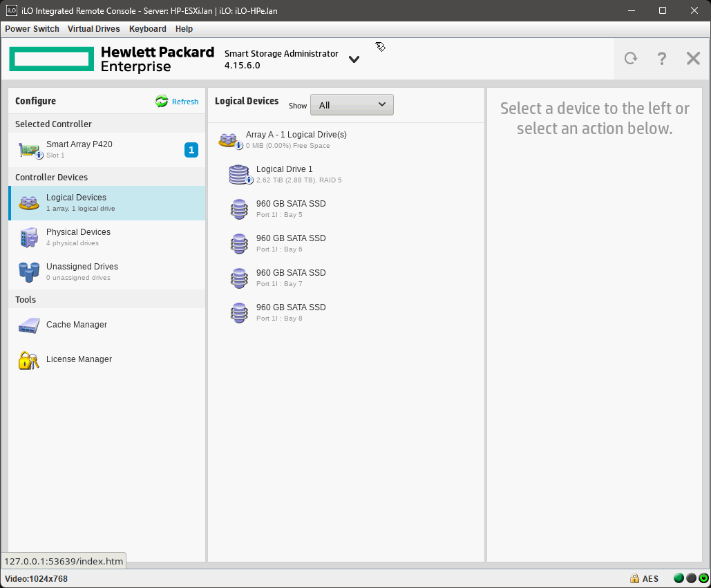Click the License Manager padlock icon

pyautogui.click(x=28, y=361)
